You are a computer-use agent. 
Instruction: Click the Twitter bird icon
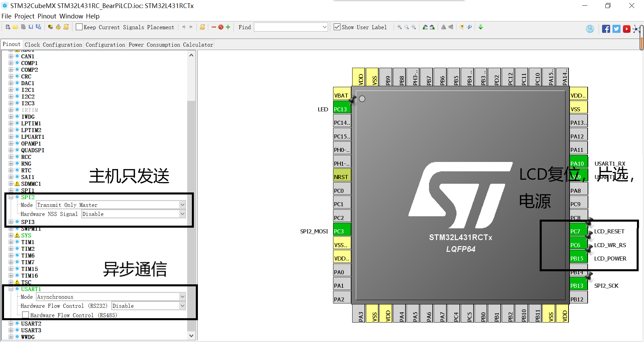(616, 28)
